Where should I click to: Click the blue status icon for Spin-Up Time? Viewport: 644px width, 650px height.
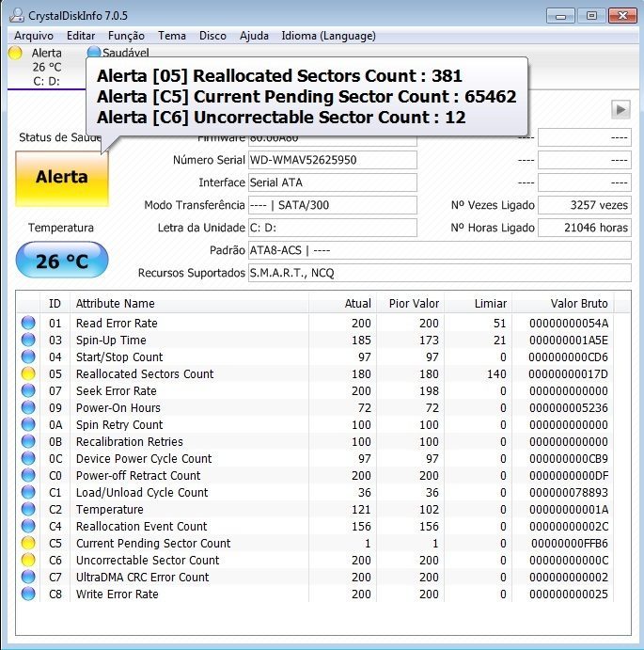click(28, 340)
